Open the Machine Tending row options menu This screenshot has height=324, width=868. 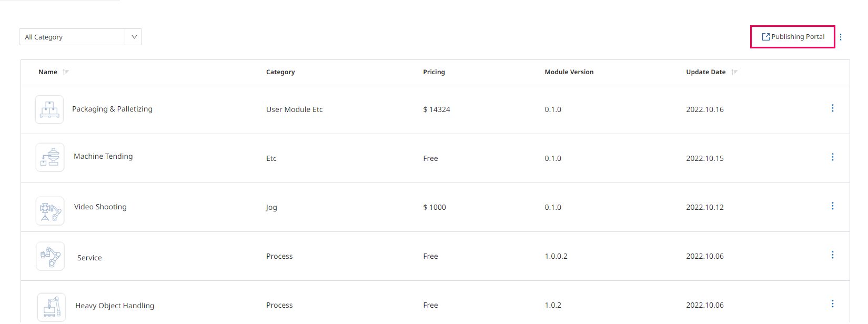[832, 157]
